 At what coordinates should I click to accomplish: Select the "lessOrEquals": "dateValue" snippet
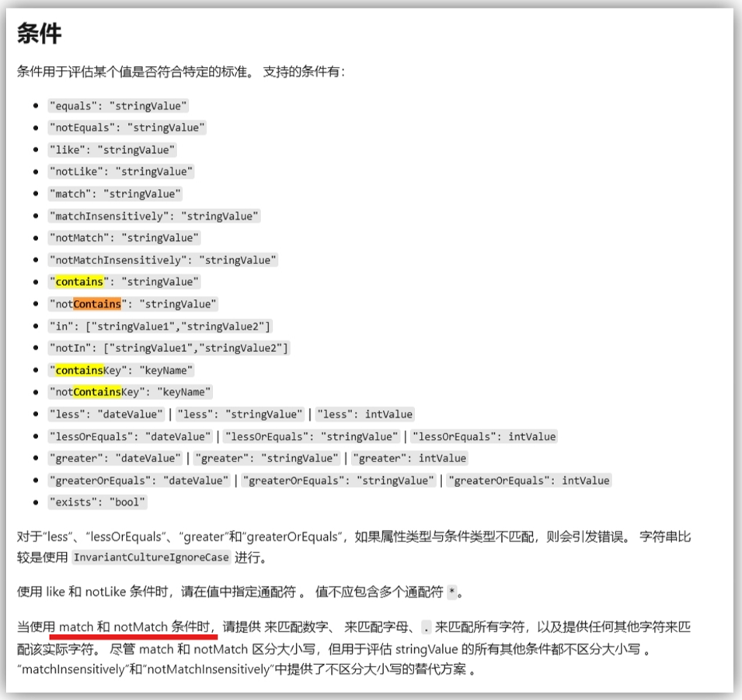point(130,437)
